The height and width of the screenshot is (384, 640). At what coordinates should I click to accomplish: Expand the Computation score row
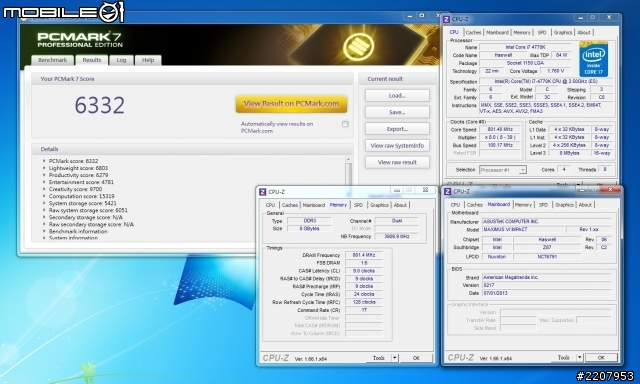[x=44, y=196]
